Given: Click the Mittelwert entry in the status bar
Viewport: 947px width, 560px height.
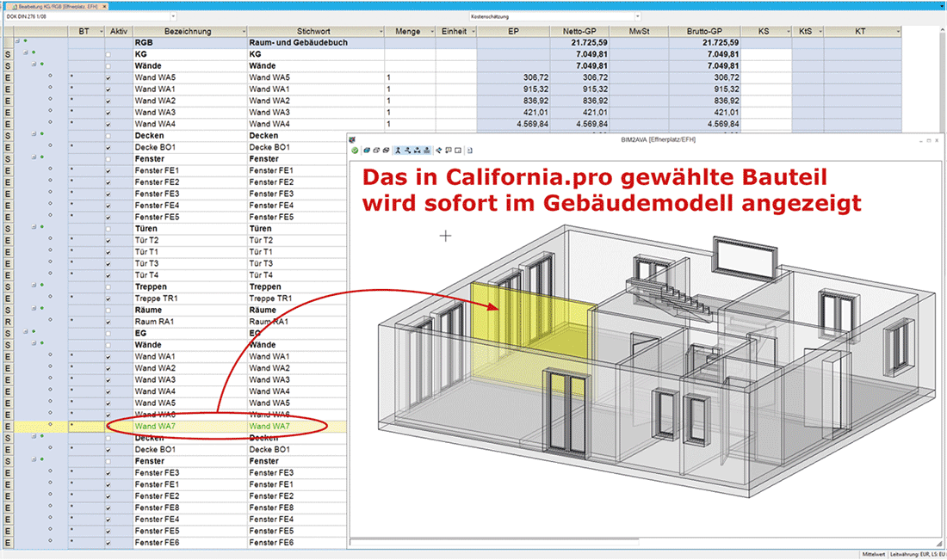Looking at the screenshot, I should click(x=873, y=554).
